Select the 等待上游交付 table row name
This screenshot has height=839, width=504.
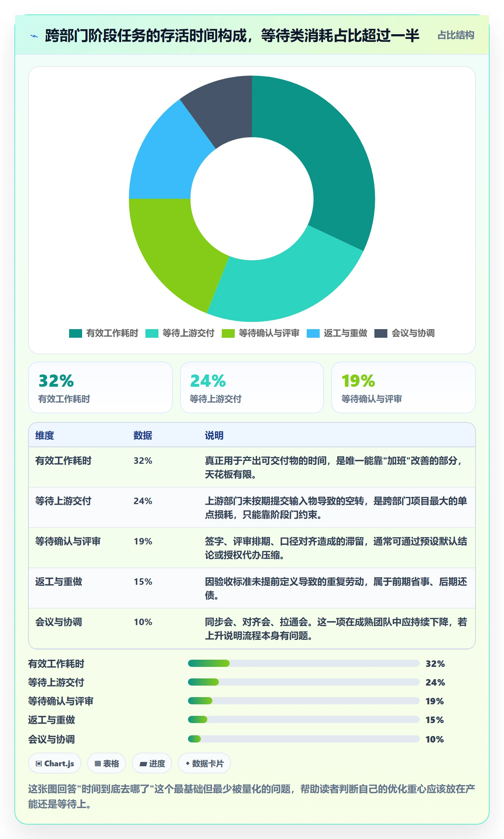tap(63, 501)
